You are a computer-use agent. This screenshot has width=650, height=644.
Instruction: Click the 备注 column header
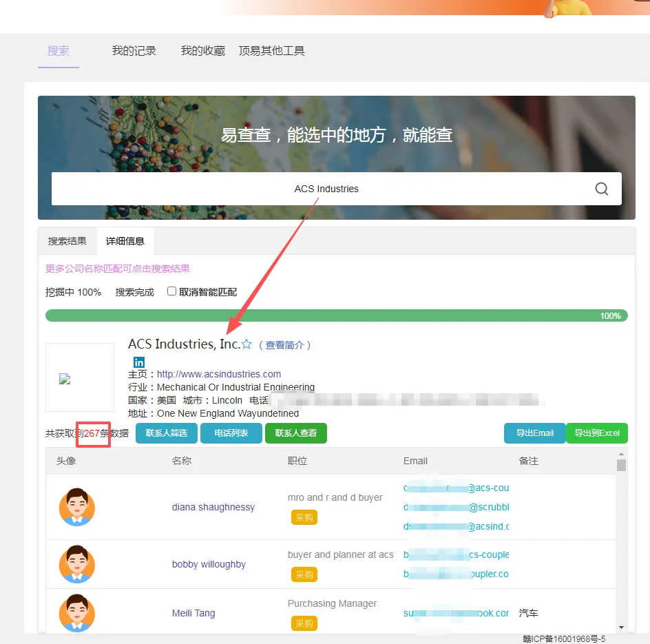click(529, 461)
